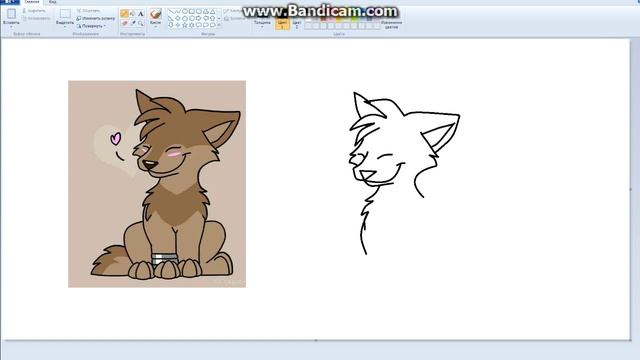Switch to the View ribbon tab
640x360 pixels.
click(53, 2)
